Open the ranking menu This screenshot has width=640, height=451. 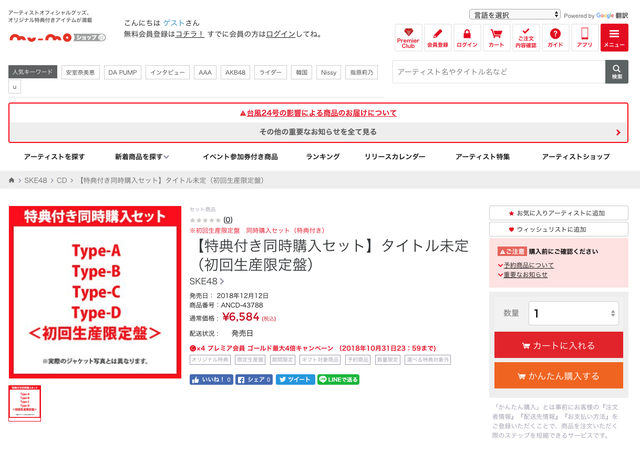pos(323,157)
